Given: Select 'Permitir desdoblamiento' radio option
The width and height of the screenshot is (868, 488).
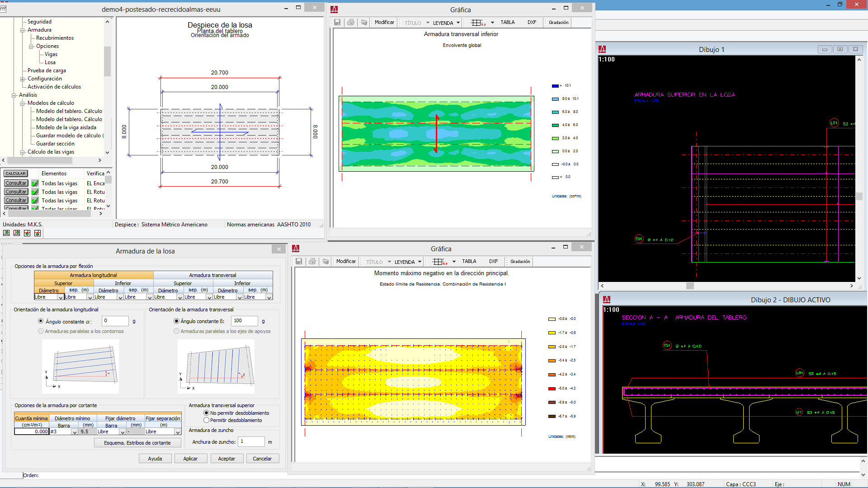Looking at the screenshot, I should click(x=206, y=420).
